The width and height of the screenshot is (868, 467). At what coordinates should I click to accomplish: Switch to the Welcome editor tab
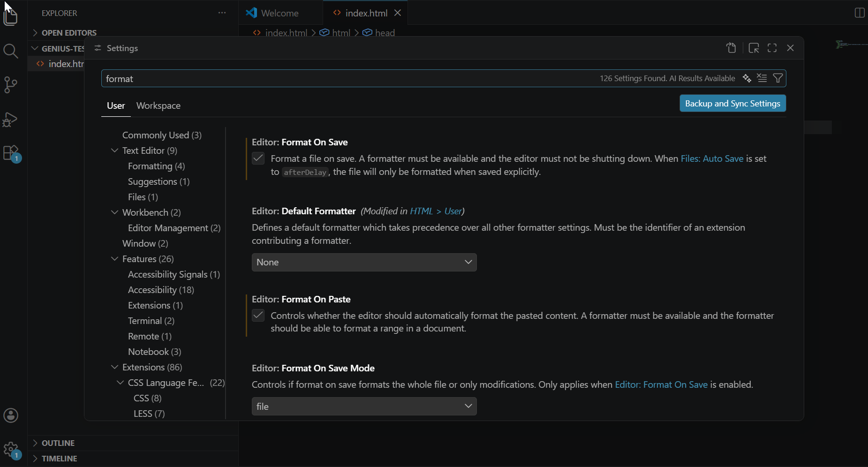click(279, 13)
